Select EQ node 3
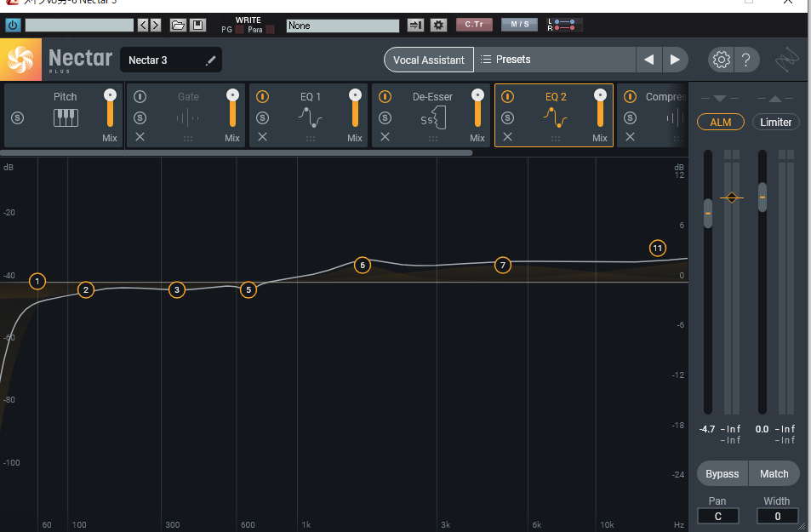The width and height of the screenshot is (811, 532). tap(177, 289)
